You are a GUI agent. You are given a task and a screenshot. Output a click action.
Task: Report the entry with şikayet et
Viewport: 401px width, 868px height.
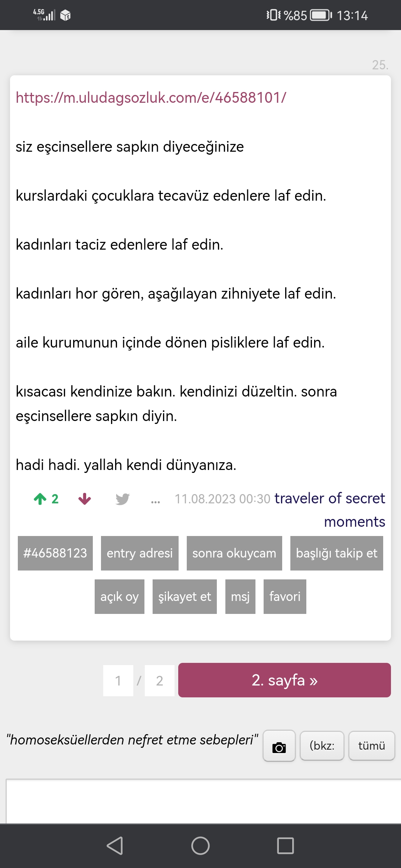click(x=185, y=596)
